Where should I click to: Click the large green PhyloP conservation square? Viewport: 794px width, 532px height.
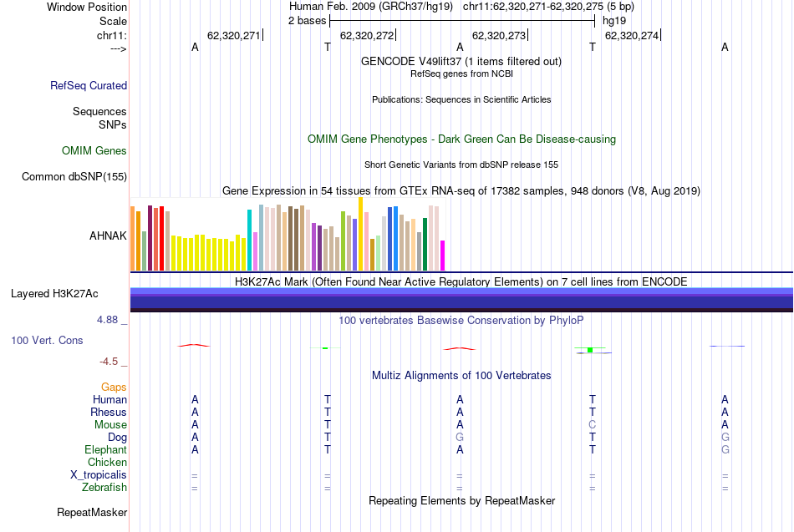(x=590, y=350)
